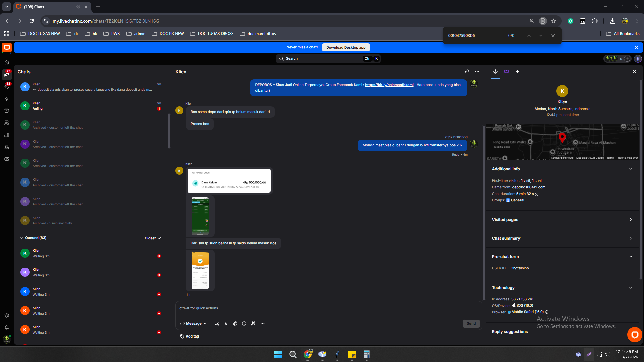Click Add tag below message box
This screenshot has height=362, width=644.
click(190, 337)
